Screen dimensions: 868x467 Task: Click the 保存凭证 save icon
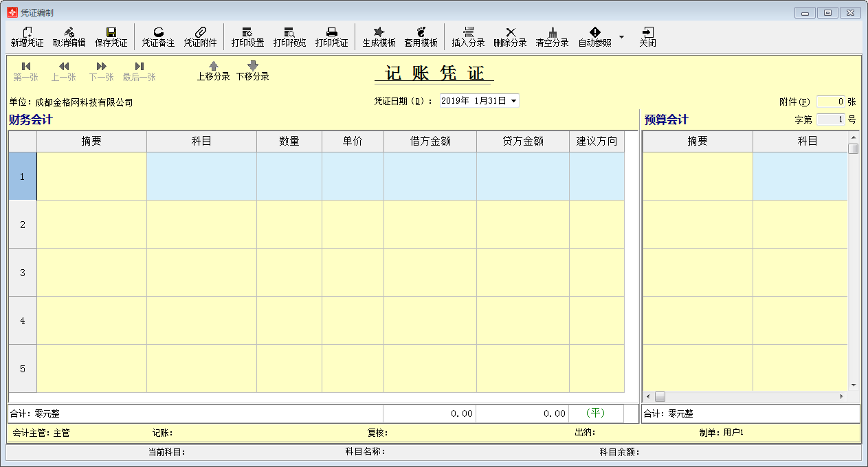pyautogui.click(x=111, y=32)
